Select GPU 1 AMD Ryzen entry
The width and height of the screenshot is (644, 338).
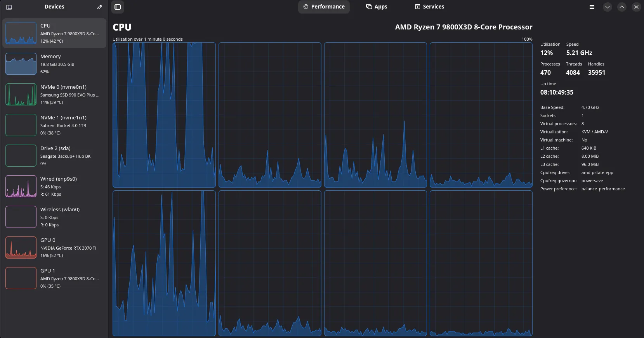coord(54,278)
